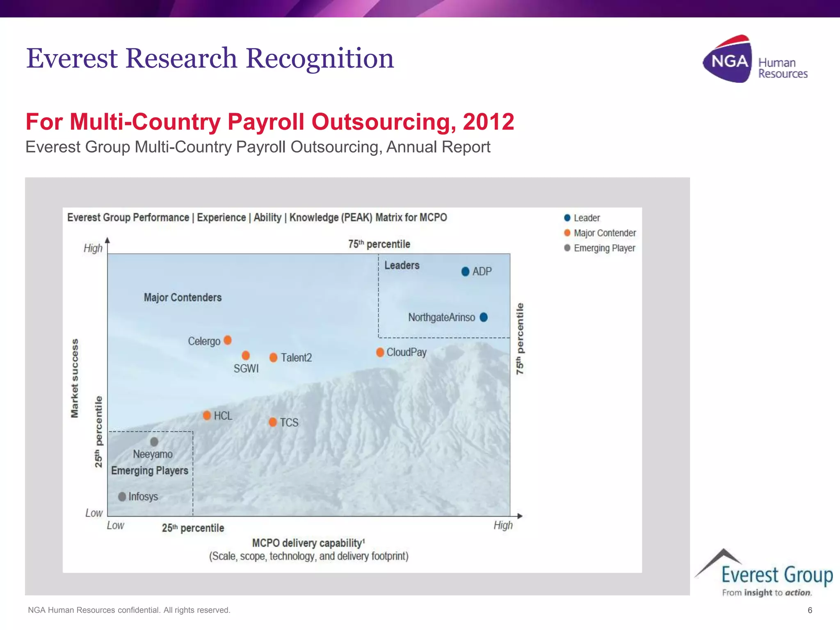
Task: Click the Leader legend blue swatch
Action: click(567, 218)
